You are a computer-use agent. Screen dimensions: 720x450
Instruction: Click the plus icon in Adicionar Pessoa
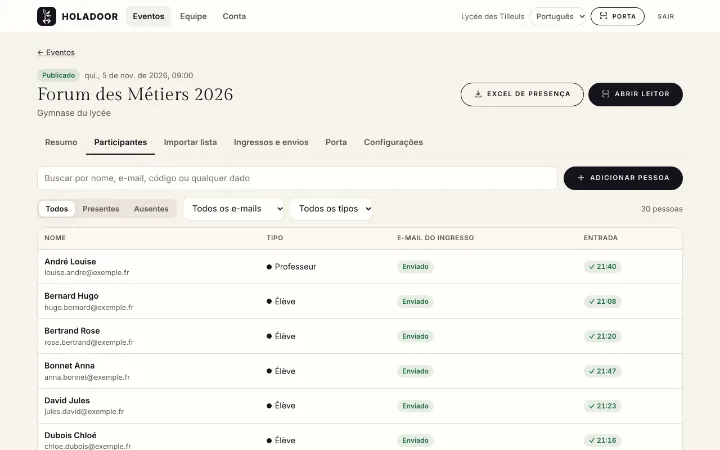point(581,178)
